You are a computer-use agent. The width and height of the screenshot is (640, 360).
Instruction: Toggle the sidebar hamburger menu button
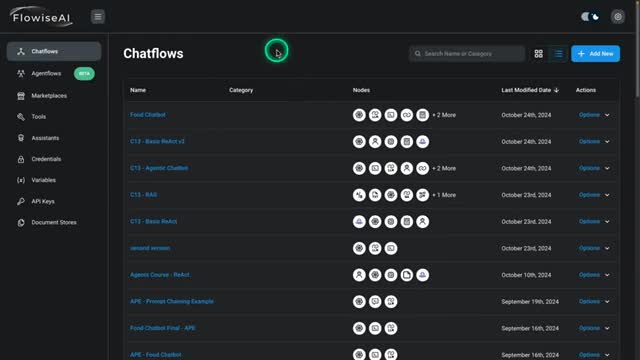point(98,17)
